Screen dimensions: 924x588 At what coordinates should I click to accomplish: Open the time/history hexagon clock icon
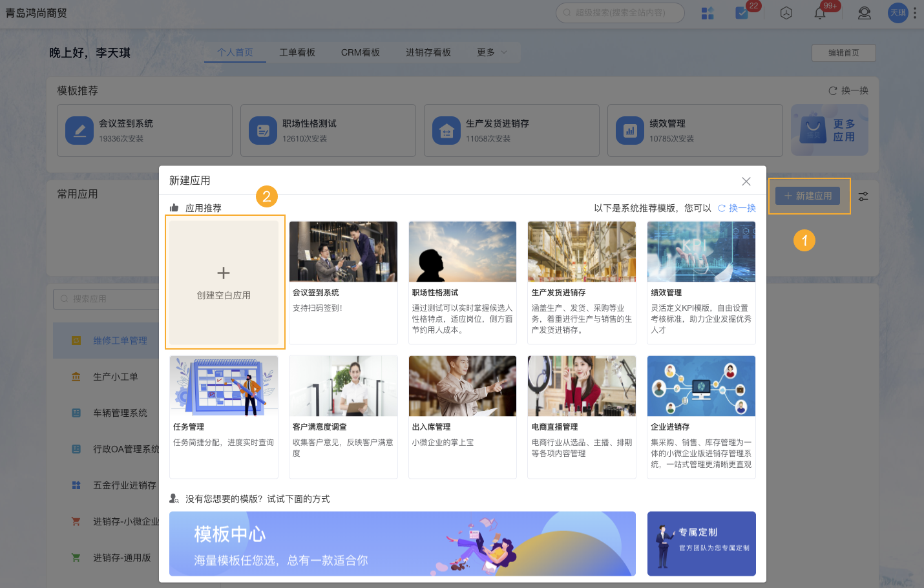786,13
